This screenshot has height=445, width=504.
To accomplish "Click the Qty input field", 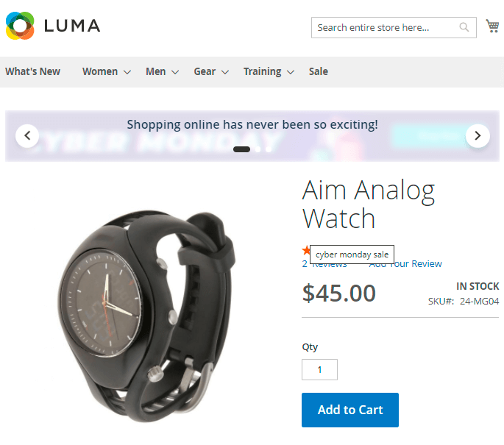I will tap(319, 369).
